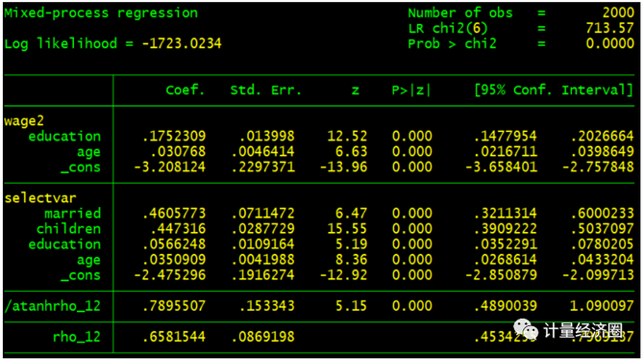Click the Number of obs value 2000

pos(618,13)
